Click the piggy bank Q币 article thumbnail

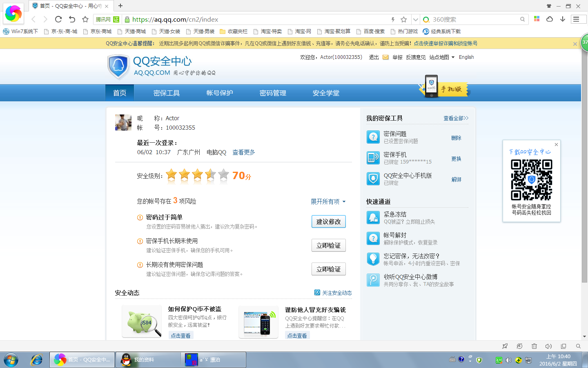point(142,322)
